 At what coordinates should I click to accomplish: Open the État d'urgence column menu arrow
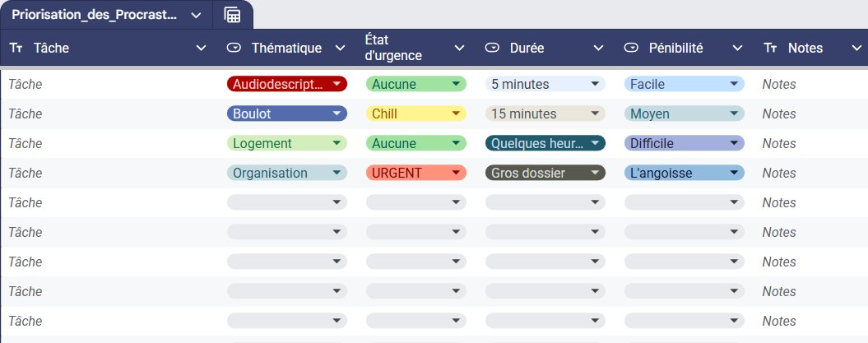(461, 49)
